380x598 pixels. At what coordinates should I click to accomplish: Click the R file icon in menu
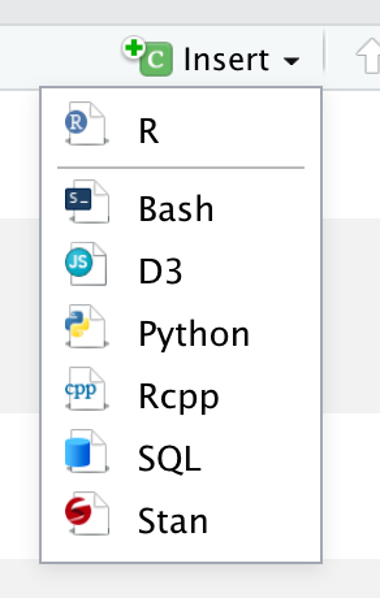point(87,123)
